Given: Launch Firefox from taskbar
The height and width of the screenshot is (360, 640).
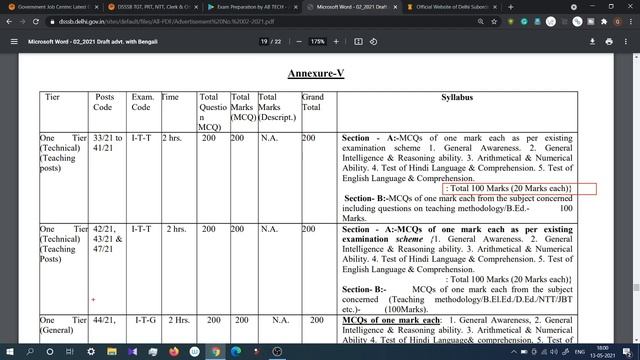Looking at the screenshot, I should (174, 351).
